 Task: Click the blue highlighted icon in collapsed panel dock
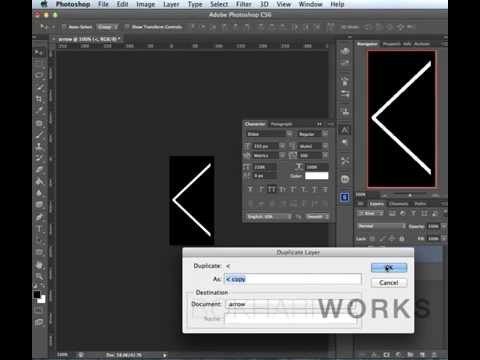pyautogui.click(x=345, y=197)
